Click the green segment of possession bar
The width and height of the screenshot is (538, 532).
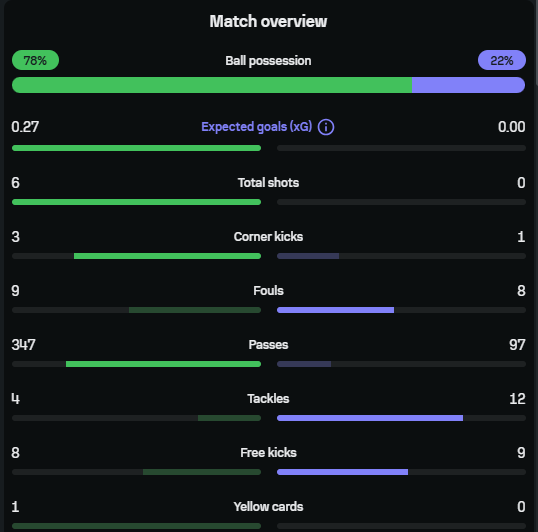tap(212, 85)
